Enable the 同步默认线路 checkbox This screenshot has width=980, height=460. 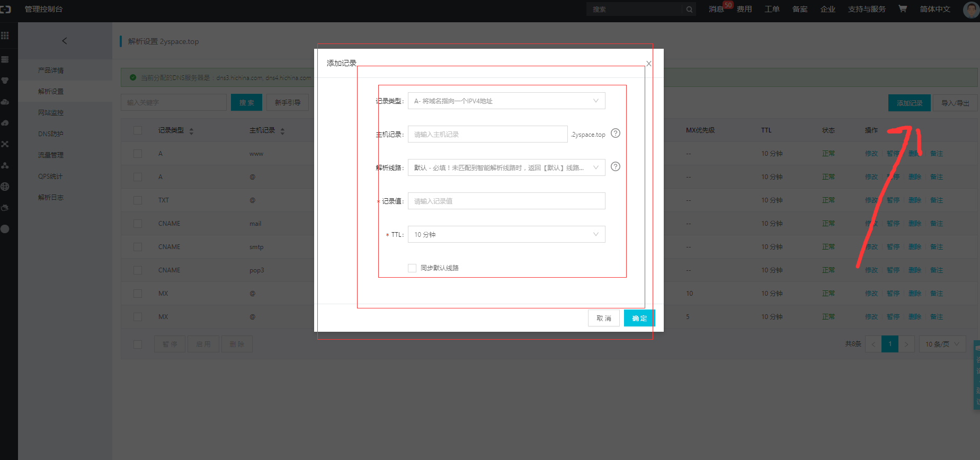click(412, 268)
